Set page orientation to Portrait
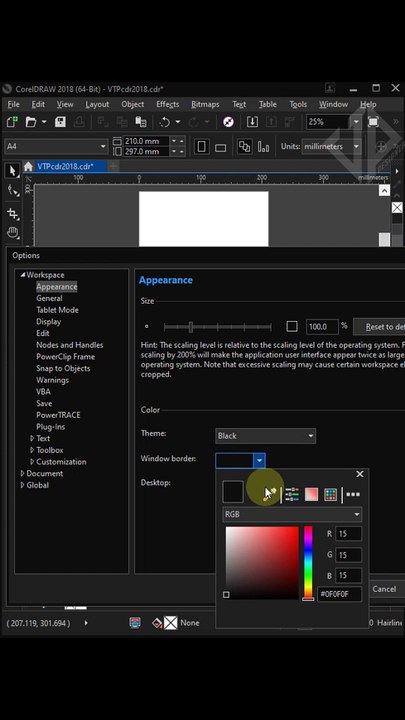 (x=201, y=147)
